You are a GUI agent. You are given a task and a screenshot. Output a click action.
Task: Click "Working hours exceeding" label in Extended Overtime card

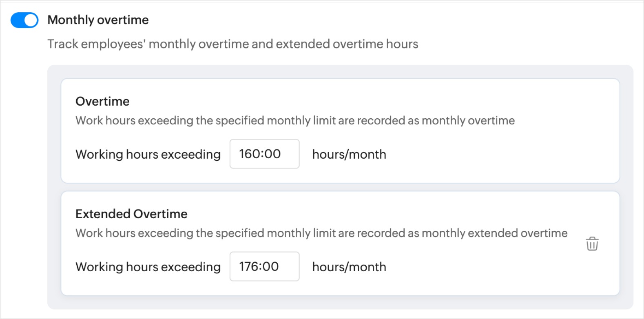point(148,267)
